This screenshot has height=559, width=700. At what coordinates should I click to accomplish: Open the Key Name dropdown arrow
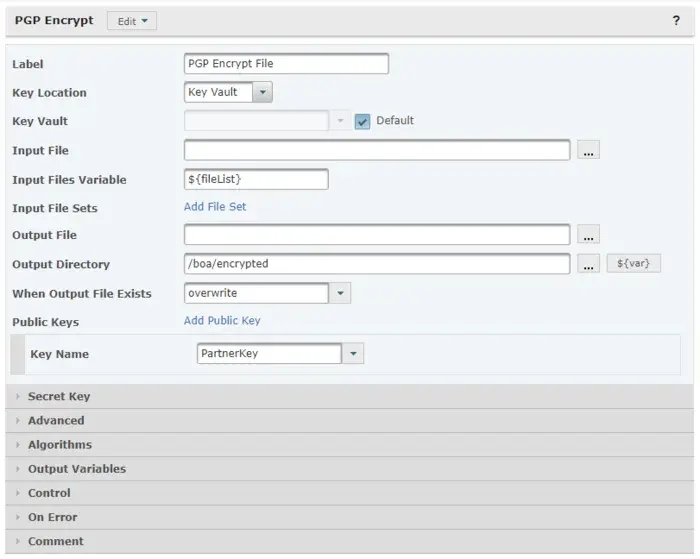(x=353, y=354)
